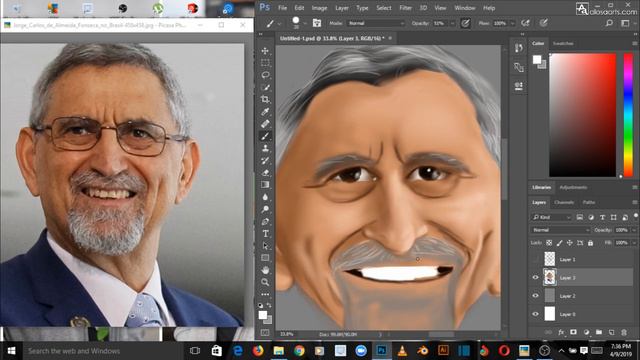The width and height of the screenshot is (640, 360).
Task: Select the Blur tool
Action: tap(265, 197)
